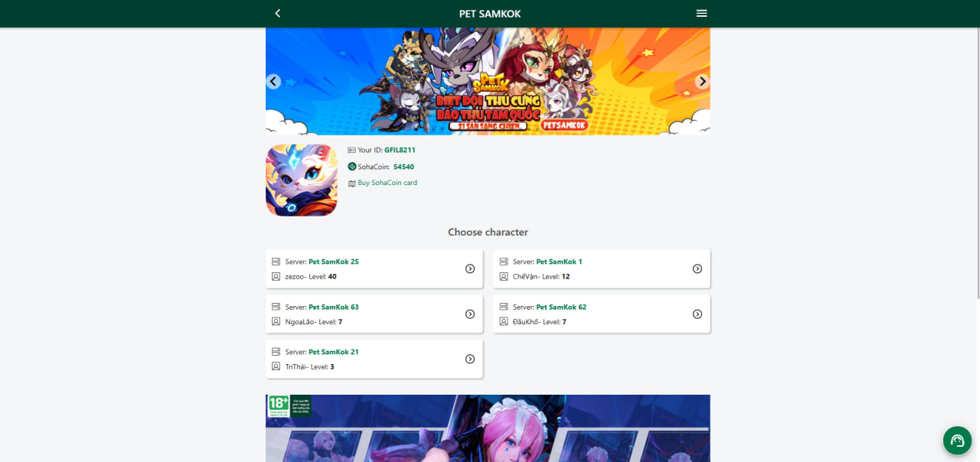The image size is (980, 462).
Task: Select arrow for Pet SamKok 21 character
Action: (x=470, y=359)
